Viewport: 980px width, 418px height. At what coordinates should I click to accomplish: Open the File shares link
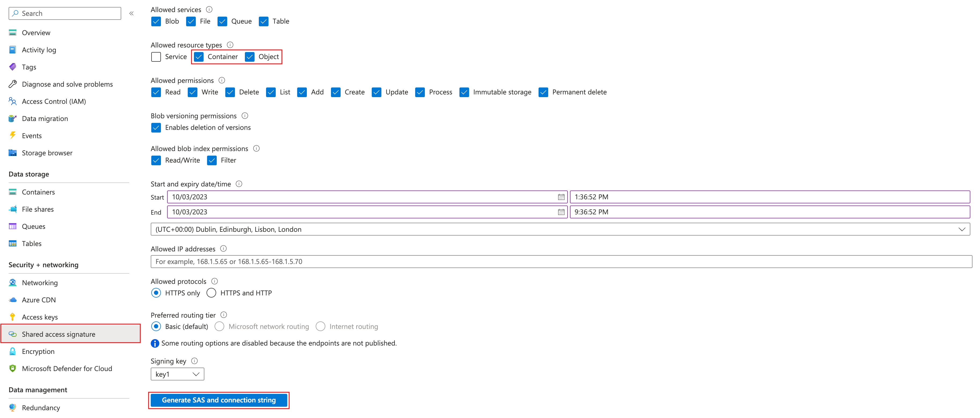pyautogui.click(x=38, y=209)
